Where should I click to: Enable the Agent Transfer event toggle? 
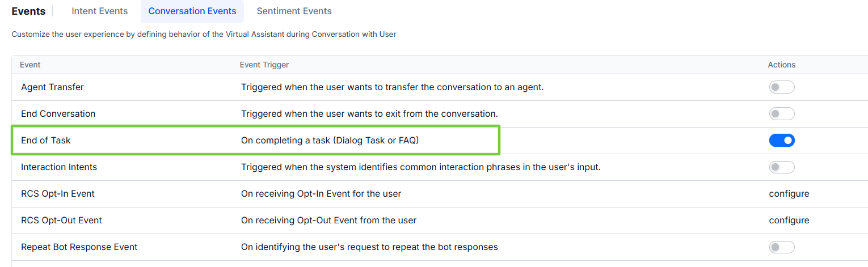click(x=781, y=87)
